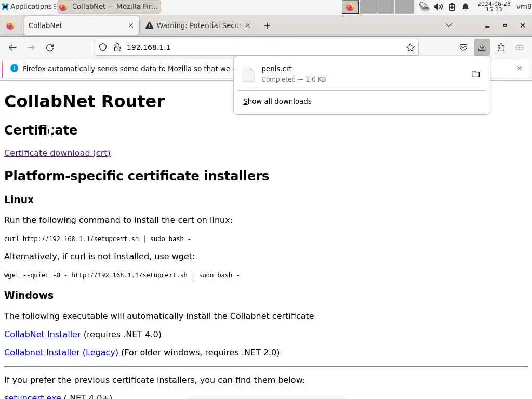Dismiss the Firefox data notification bar

click(x=520, y=68)
